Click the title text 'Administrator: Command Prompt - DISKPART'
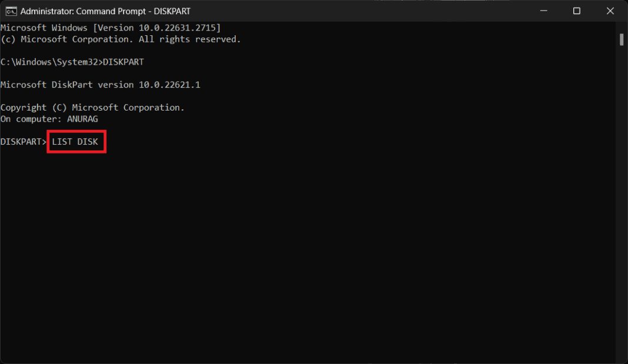628x364 pixels. [105, 11]
